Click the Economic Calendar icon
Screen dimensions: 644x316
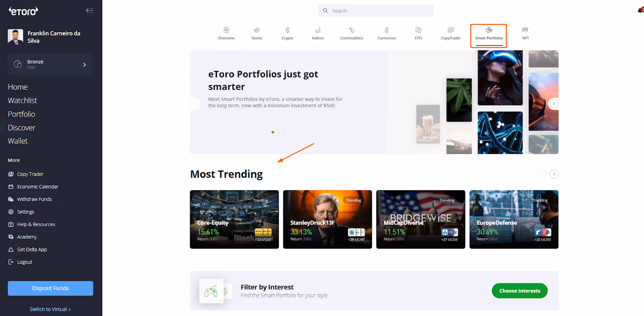click(11, 187)
